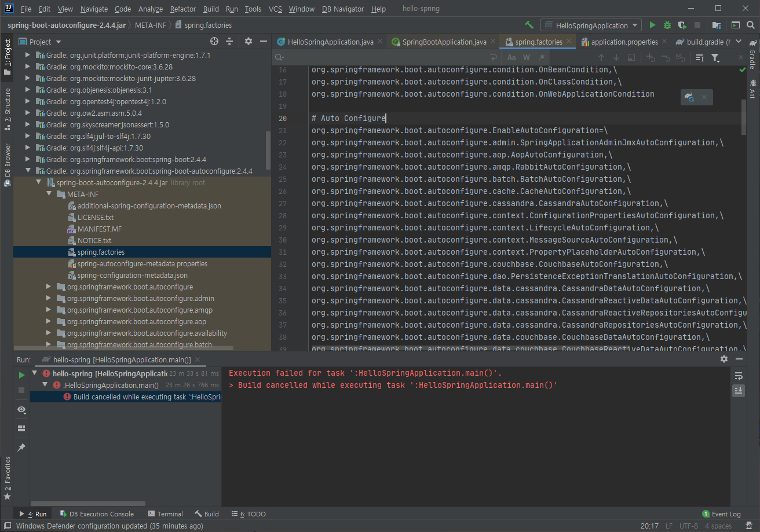Run with Coverage shield icon
760x532 pixels.
tap(682, 25)
